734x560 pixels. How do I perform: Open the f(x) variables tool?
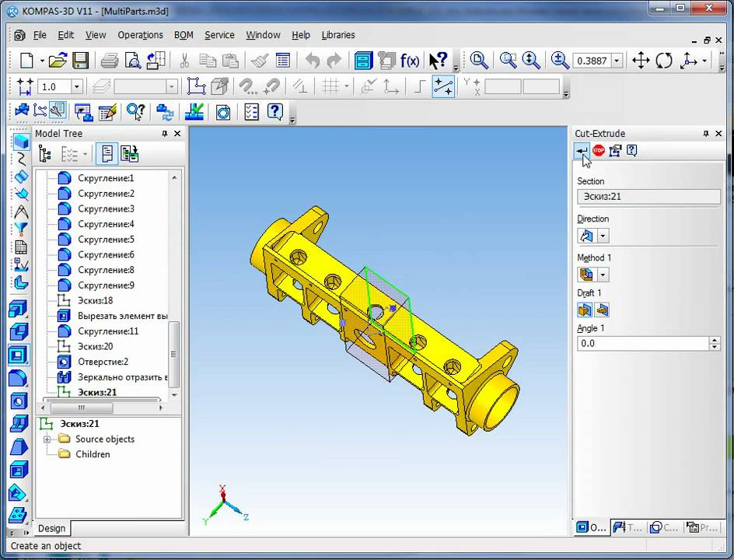410,61
